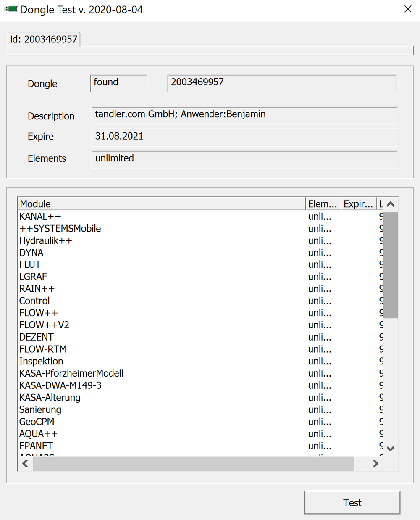Click the scroll right arrow of module list
The height and width of the screenshot is (520, 420).
coord(375,463)
